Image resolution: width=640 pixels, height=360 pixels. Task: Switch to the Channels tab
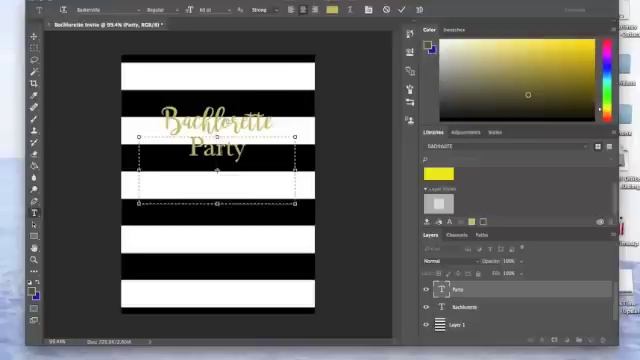click(457, 235)
